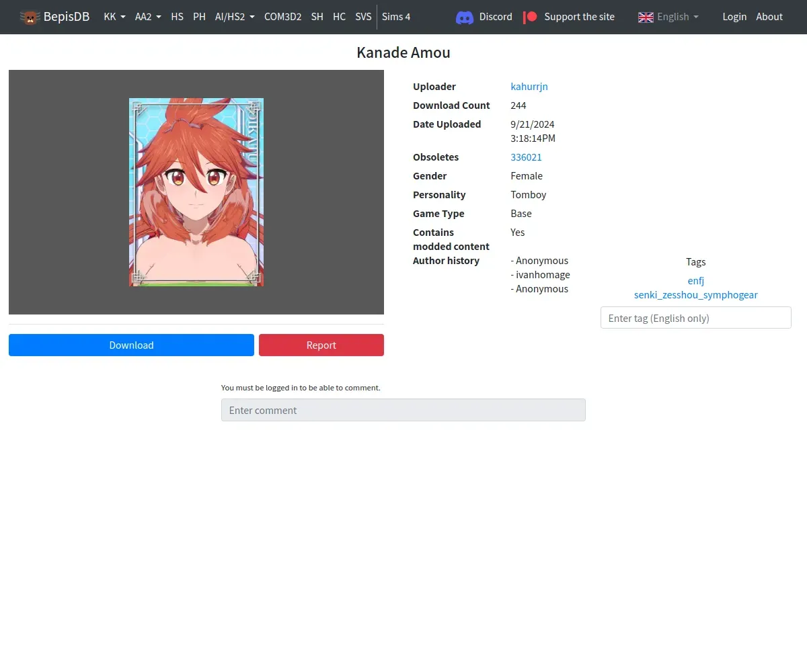The height and width of the screenshot is (672, 807).
Task: Open the SVS navbar item
Action: 363,17
